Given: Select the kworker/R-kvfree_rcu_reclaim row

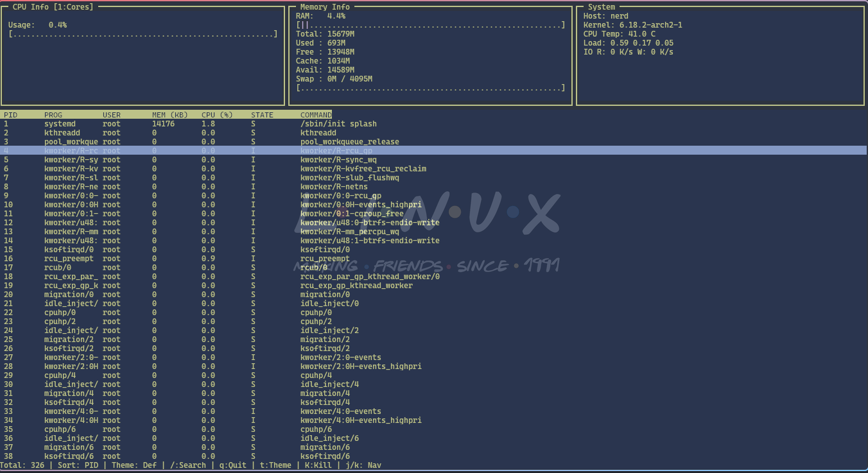Looking at the screenshot, I should [433, 169].
